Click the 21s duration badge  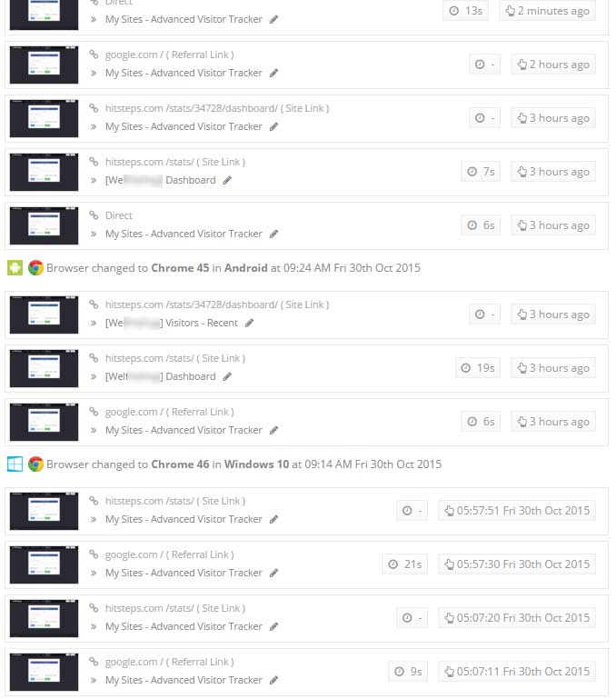(405, 564)
